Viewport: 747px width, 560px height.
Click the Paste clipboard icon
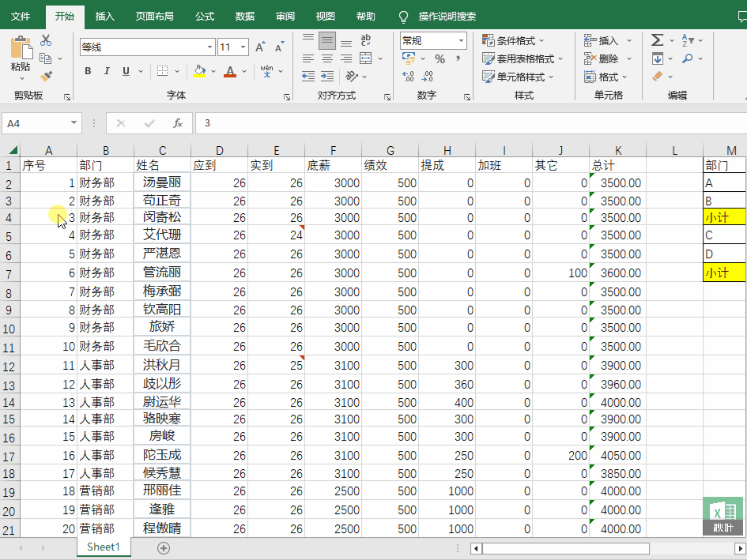[x=21, y=47]
